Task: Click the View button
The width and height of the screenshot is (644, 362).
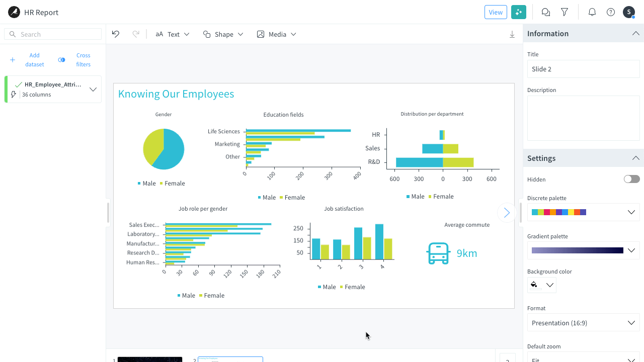Action: click(496, 12)
